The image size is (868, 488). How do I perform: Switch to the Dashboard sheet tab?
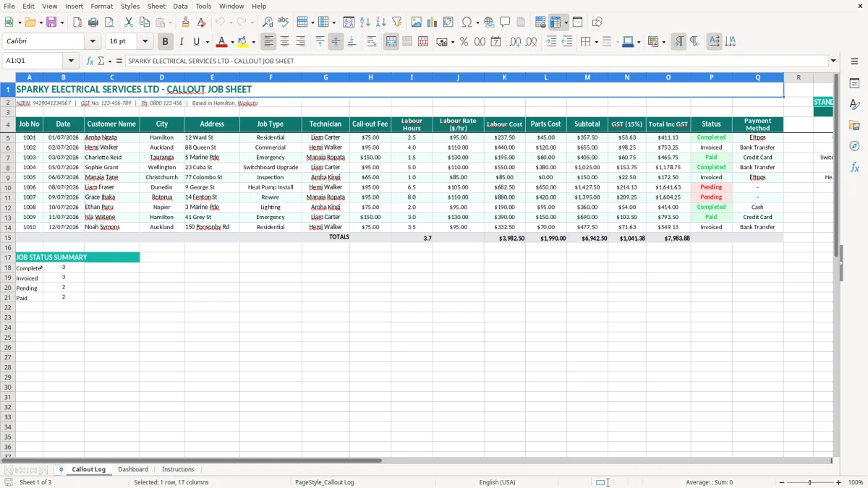pyautogui.click(x=133, y=470)
